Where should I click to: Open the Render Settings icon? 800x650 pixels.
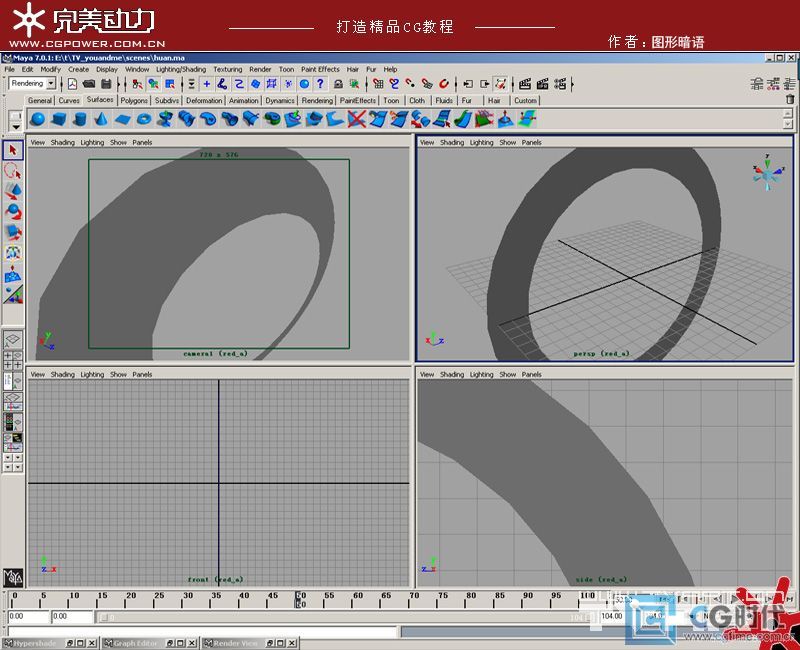pos(561,84)
